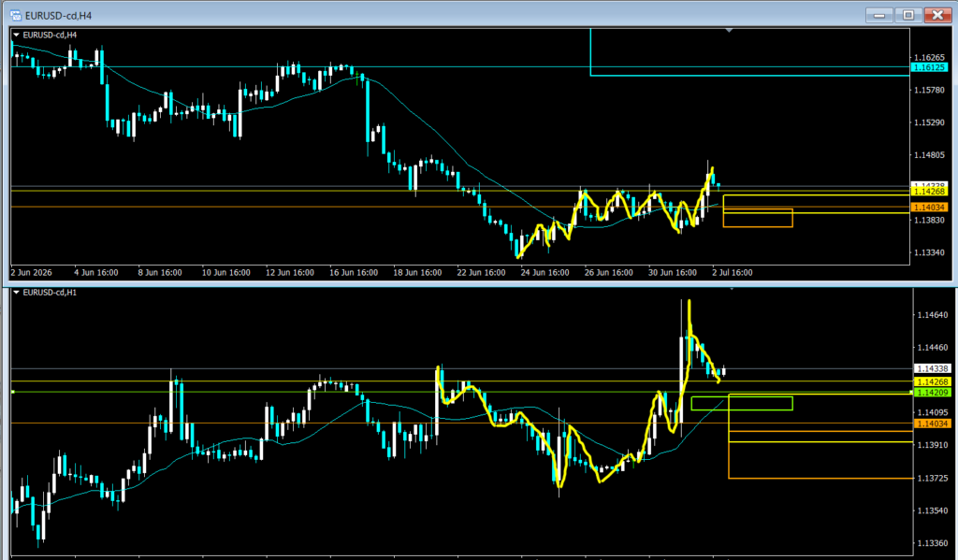Click the 26 Jun 16:00 time label
This screenshot has height=560, width=958.
[608, 272]
